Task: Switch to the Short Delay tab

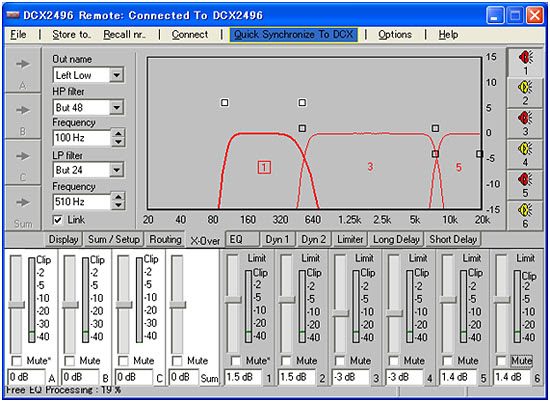Action: 453,239
